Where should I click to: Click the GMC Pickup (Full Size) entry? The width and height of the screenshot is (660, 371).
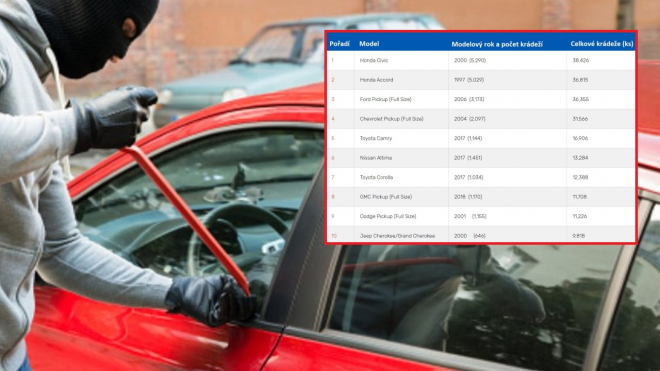click(386, 197)
